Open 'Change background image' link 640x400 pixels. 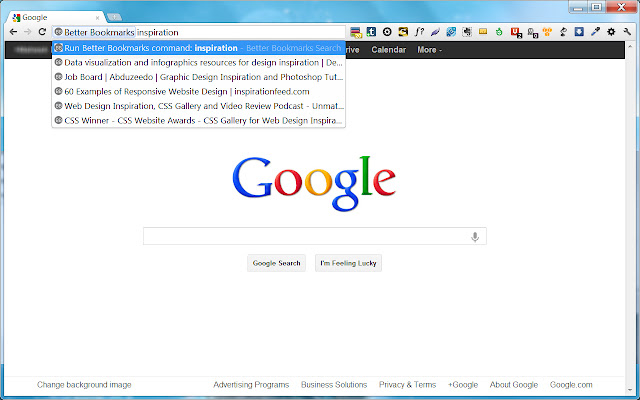click(x=84, y=384)
